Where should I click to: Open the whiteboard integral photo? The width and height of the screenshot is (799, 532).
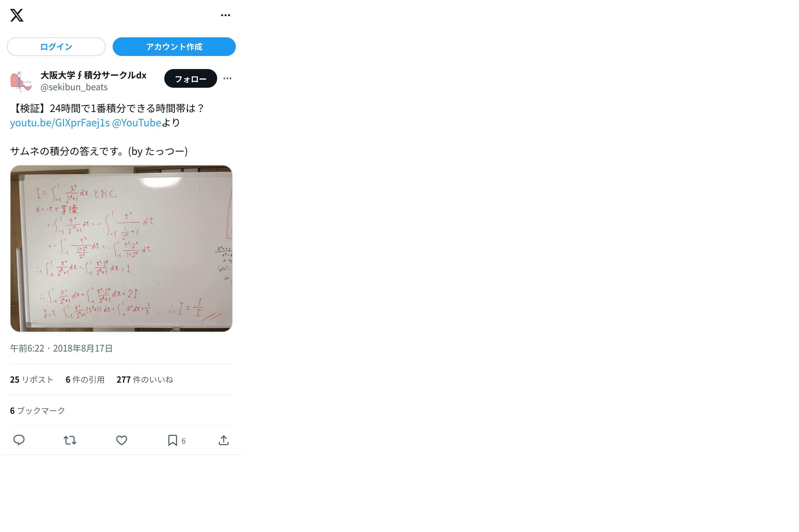point(121,248)
